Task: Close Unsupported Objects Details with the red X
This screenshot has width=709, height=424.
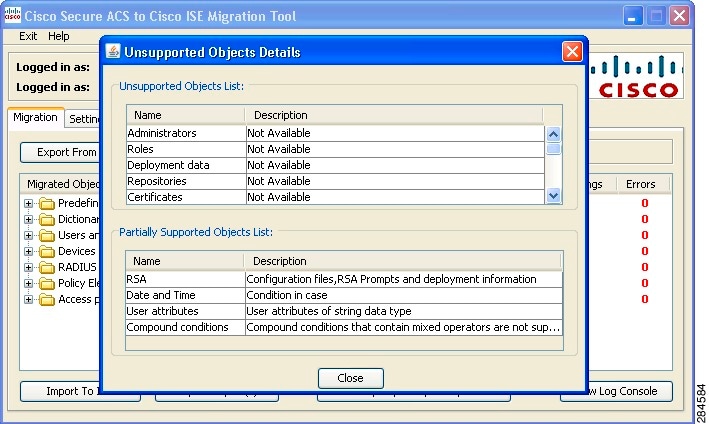Action: pyautogui.click(x=572, y=52)
